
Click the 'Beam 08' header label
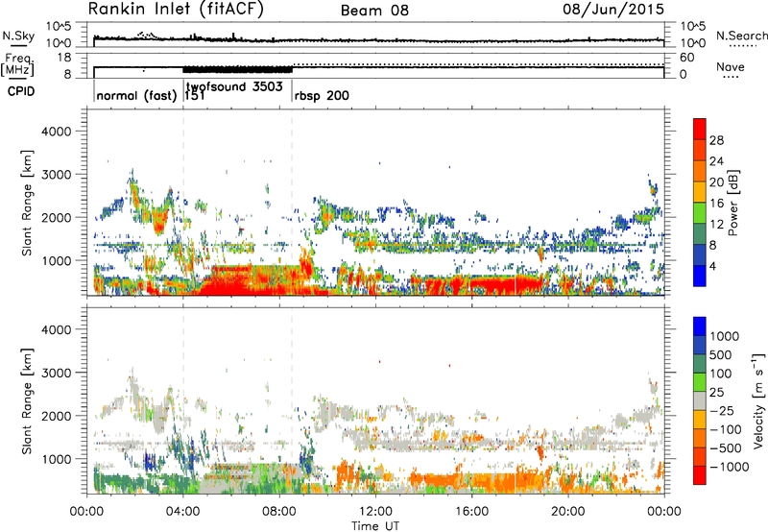click(374, 11)
